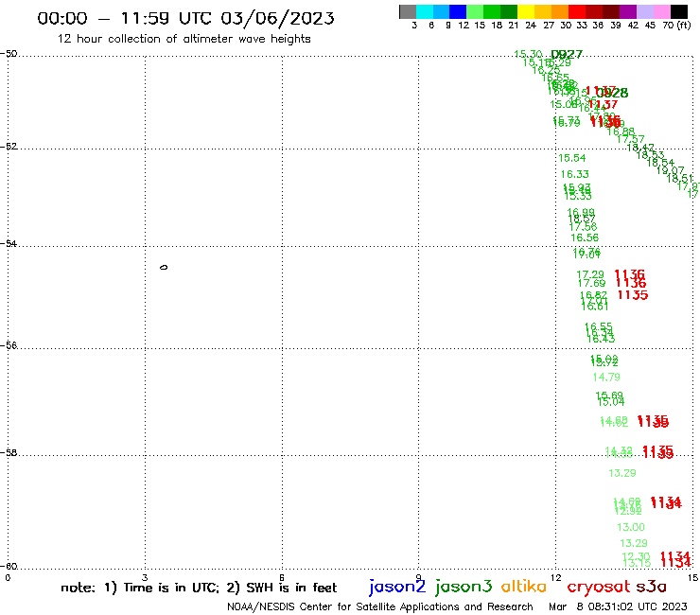Click the wave height value '16.61'
This screenshot has width=700, height=615.
coord(595,307)
